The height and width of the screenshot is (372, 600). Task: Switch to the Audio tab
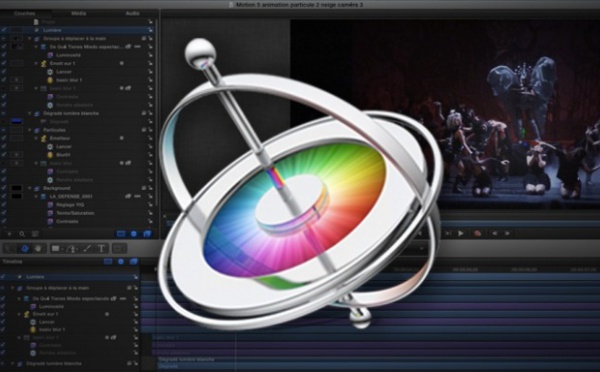132,13
